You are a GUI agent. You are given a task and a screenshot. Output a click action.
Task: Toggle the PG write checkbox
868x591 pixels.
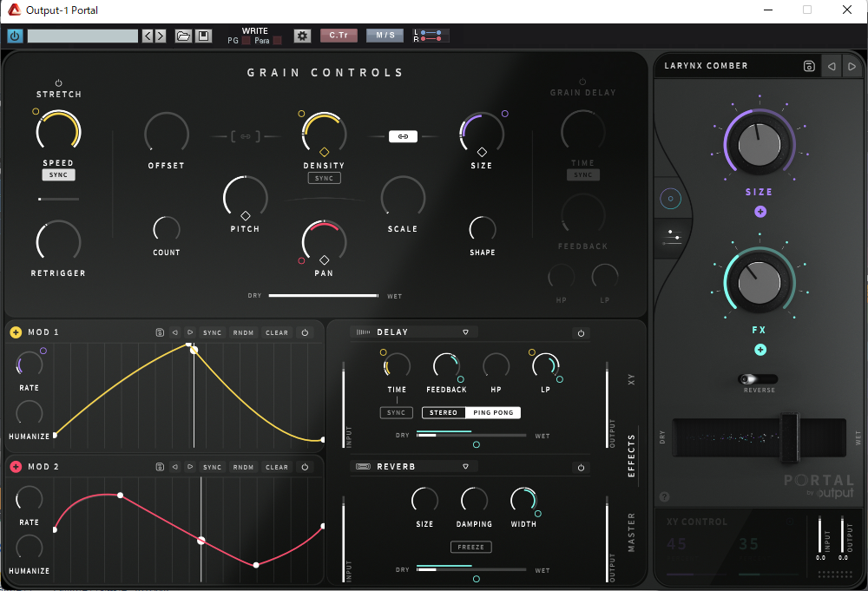[x=246, y=41]
